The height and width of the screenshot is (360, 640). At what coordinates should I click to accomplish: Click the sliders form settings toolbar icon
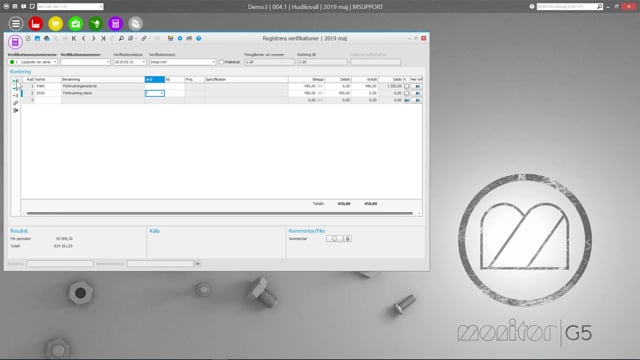189,38
